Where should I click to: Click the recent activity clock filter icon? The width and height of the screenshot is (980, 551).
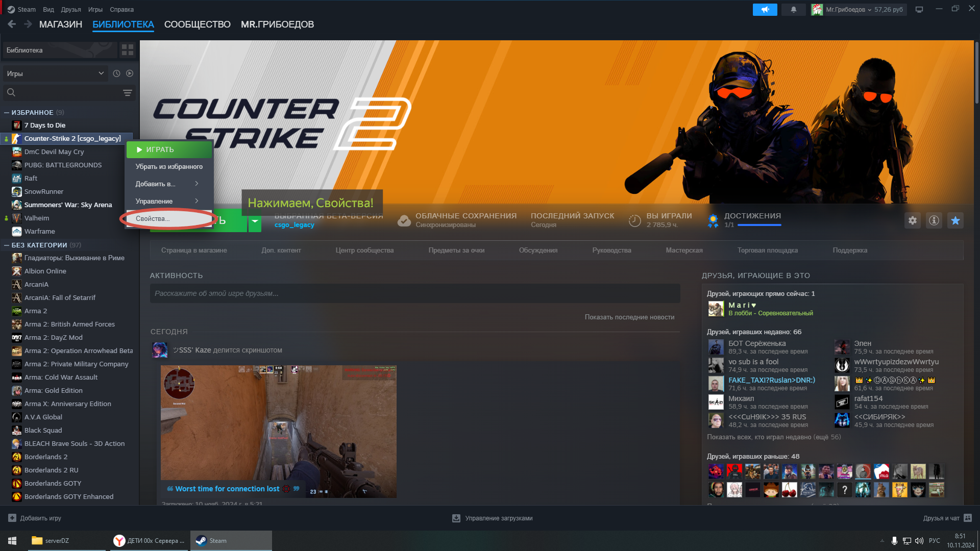[x=116, y=73]
